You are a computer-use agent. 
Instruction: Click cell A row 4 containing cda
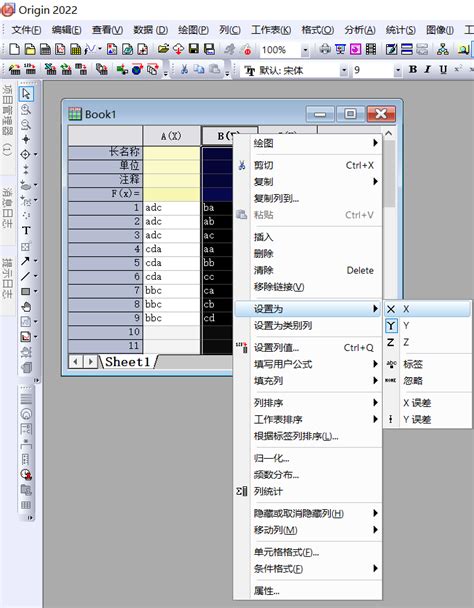171,249
